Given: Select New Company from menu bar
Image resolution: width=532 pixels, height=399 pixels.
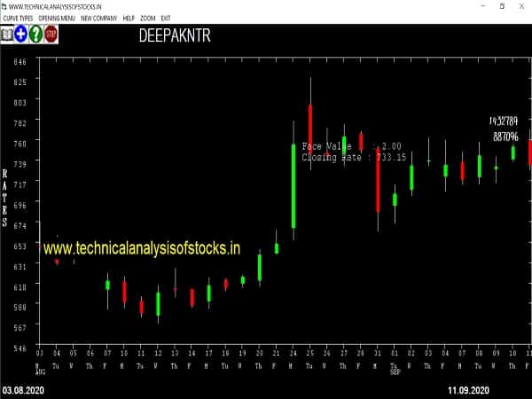Looking at the screenshot, I should [x=98, y=18].
